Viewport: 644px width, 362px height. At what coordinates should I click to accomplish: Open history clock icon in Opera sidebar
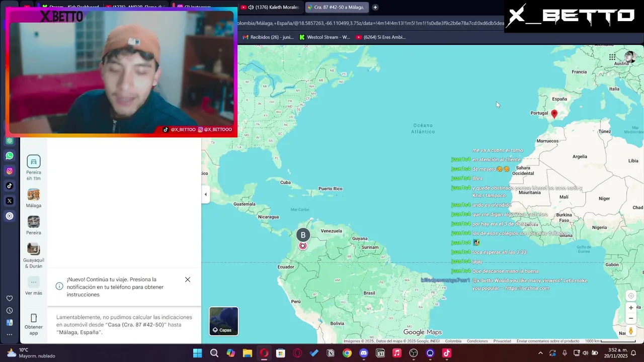(10, 311)
